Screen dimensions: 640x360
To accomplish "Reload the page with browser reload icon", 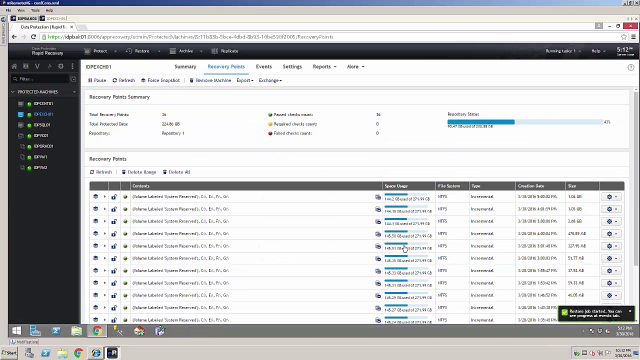I will 33,37.
